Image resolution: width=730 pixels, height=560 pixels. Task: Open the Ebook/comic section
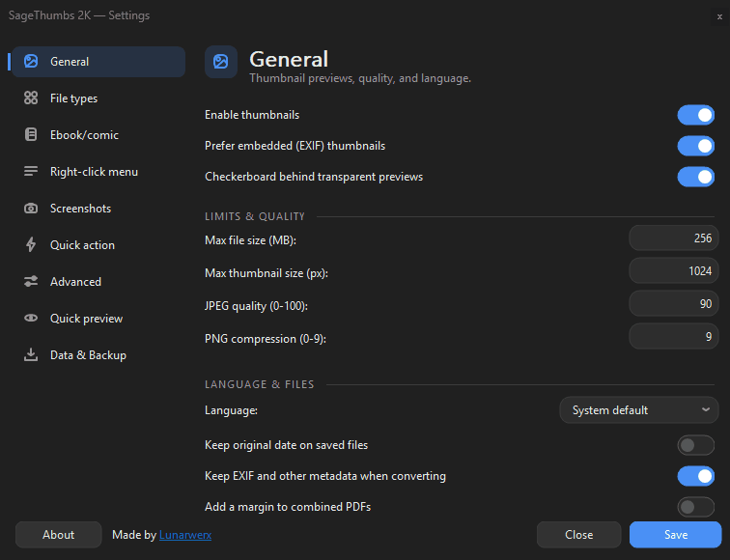(x=98, y=135)
